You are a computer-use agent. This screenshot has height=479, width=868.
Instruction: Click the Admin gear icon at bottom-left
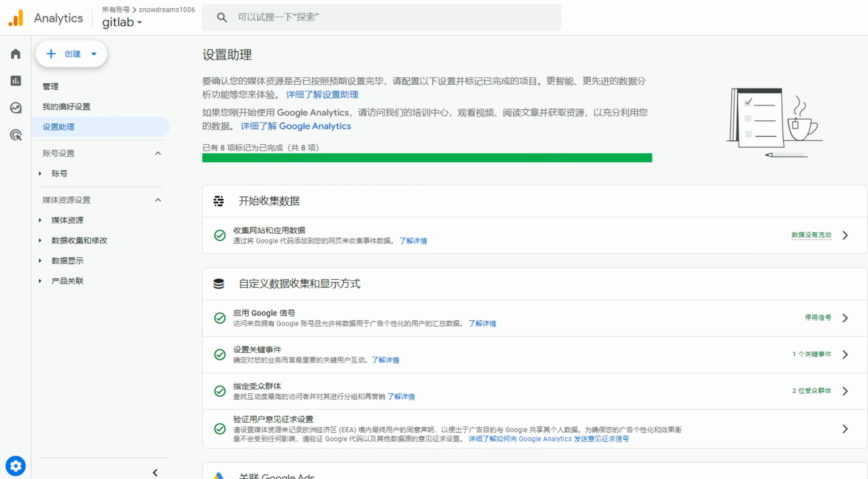coord(16,466)
